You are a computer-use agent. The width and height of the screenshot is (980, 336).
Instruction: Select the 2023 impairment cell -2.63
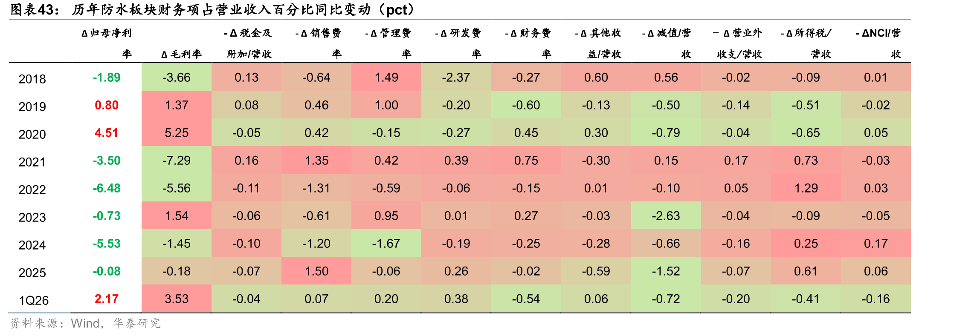pos(666,216)
